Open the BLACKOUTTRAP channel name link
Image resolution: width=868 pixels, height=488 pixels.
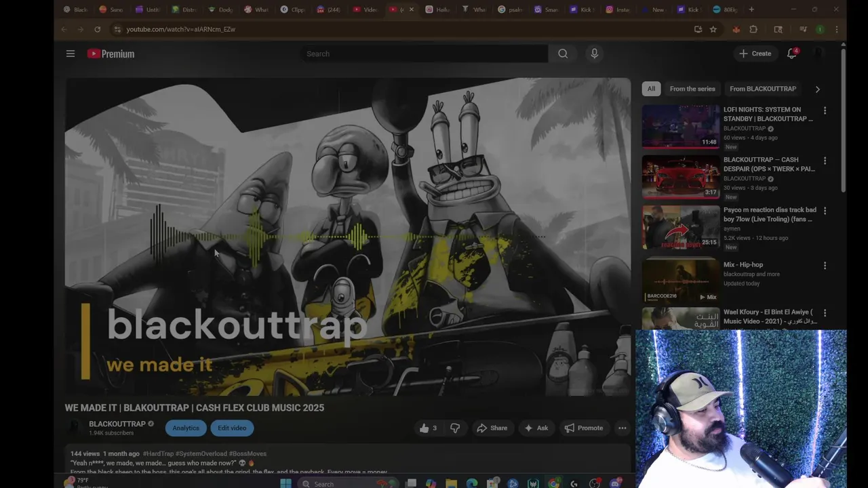(117, 424)
